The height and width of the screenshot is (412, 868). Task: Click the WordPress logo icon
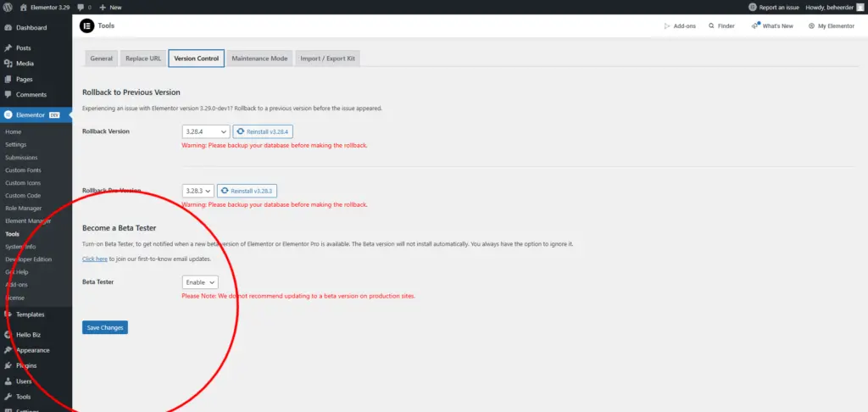tap(8, 7)
